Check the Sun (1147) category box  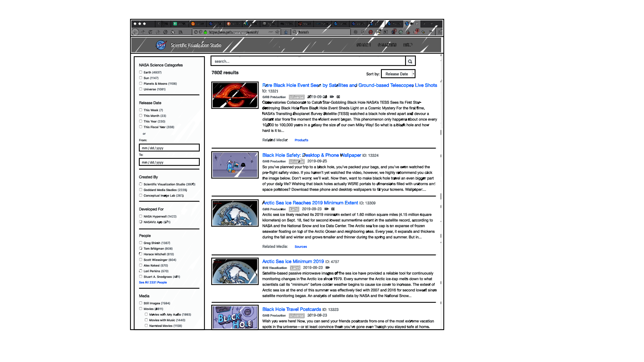click(141, 78)
